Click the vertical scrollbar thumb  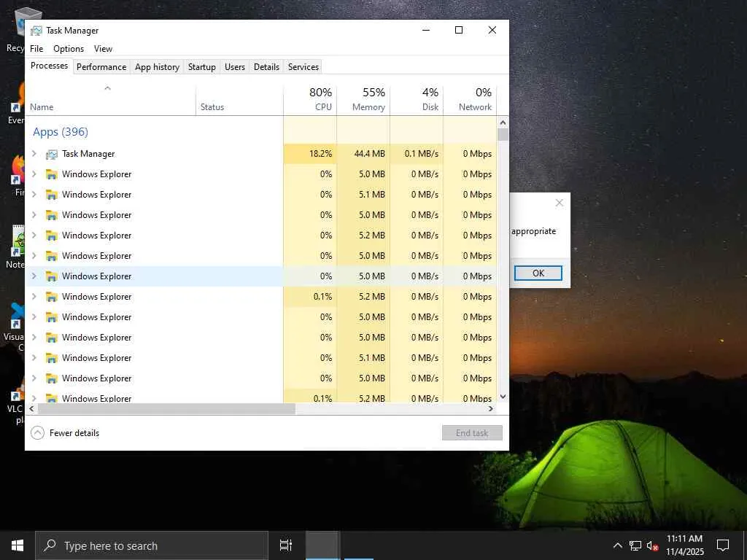click(x=503, y=134)
